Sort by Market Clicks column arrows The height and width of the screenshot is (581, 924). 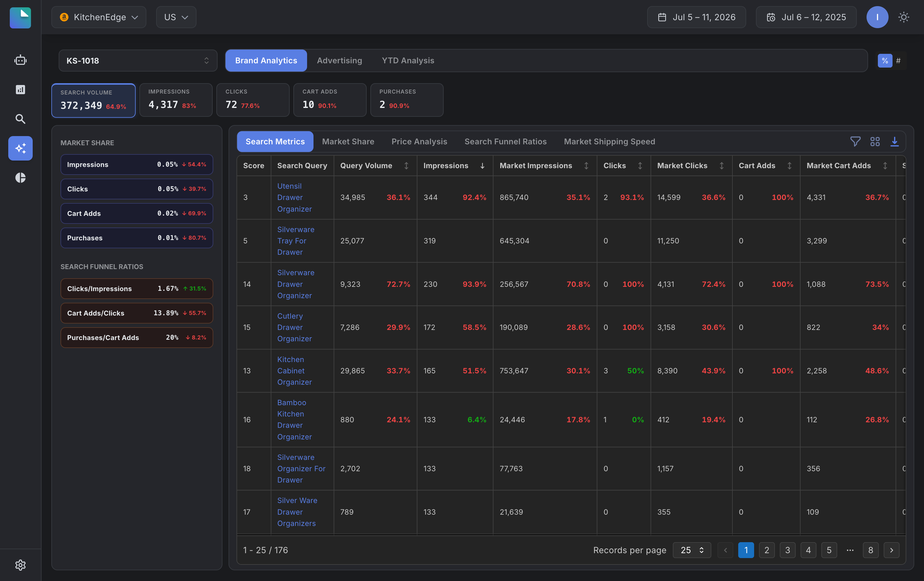tap(722, 165)
